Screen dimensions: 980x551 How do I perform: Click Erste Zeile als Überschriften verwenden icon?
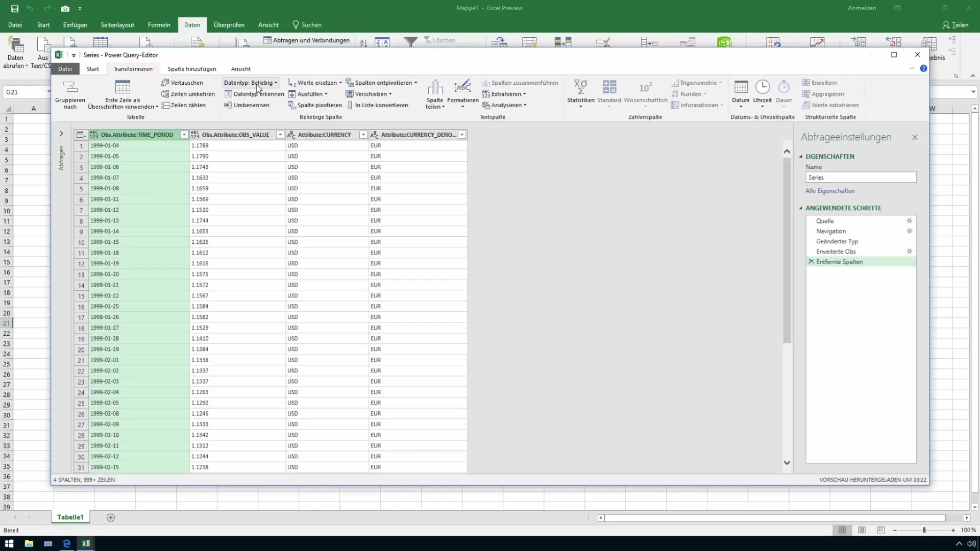[122, 87]
